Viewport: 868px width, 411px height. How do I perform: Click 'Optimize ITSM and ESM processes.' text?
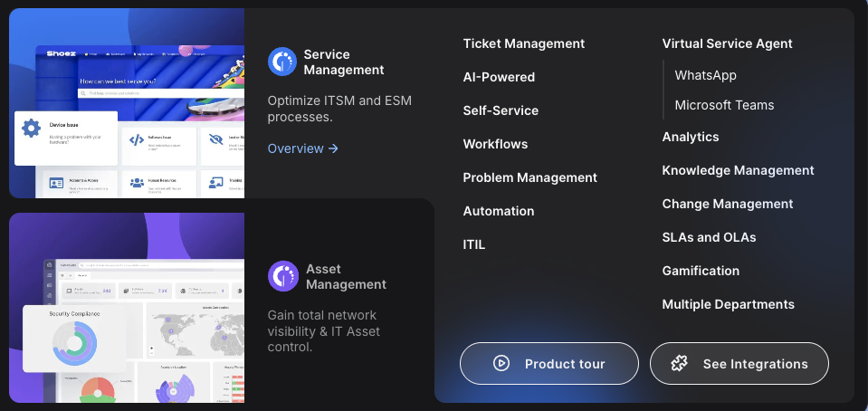point(339,110)
